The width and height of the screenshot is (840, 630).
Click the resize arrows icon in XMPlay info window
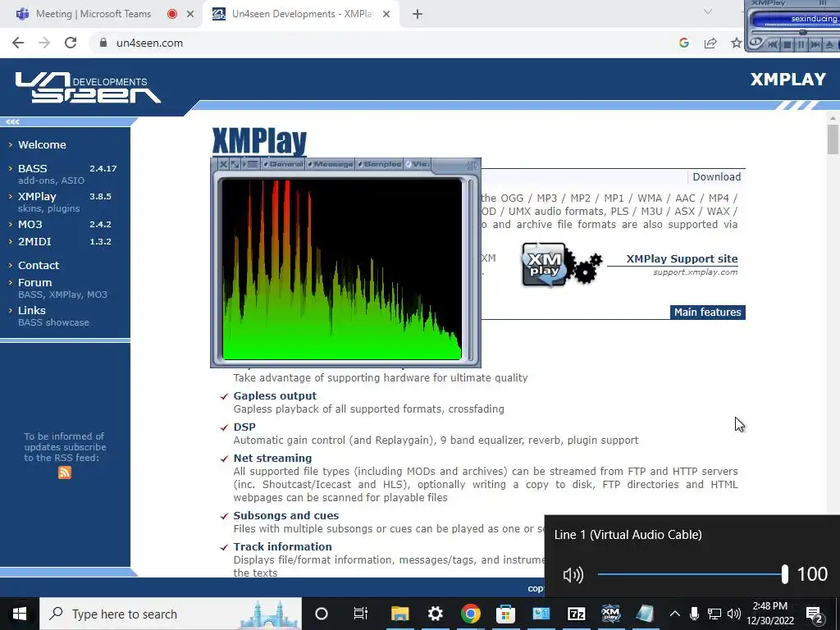[x=235, y=164]
